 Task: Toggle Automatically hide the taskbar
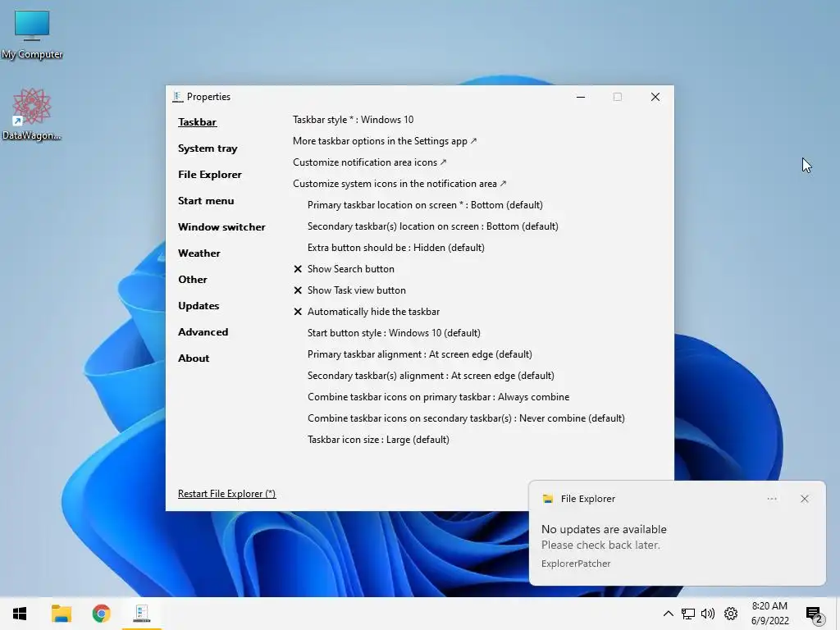coord(367,312)
